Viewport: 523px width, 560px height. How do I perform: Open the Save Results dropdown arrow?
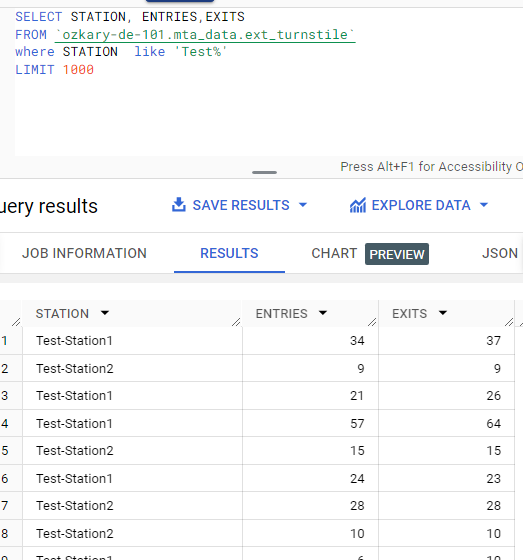tap(303, 205)
